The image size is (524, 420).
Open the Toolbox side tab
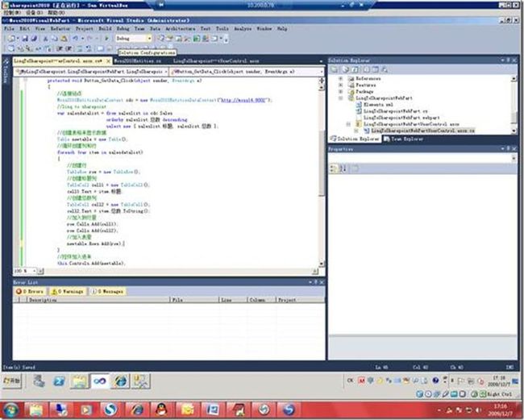(6, 71)
